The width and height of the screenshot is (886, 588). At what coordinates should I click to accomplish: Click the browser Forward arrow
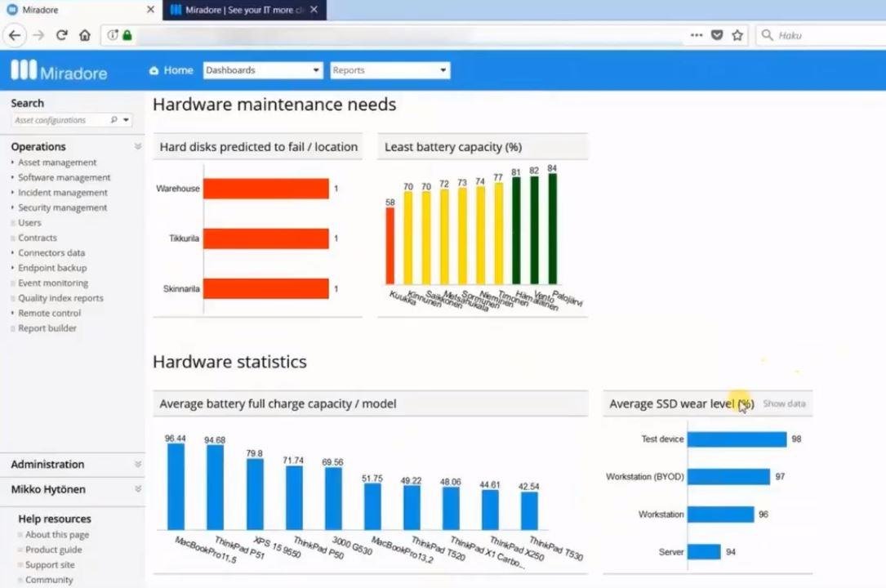[x=38, y=36]
